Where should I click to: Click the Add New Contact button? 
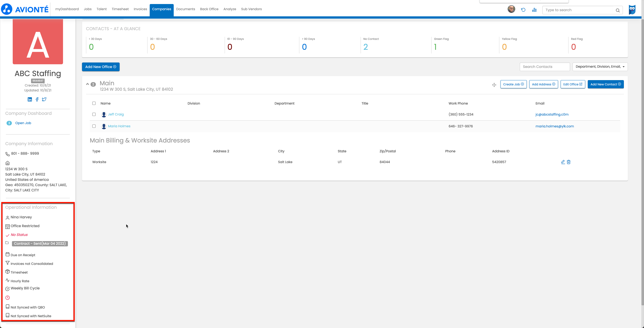[x=606, y=84]
